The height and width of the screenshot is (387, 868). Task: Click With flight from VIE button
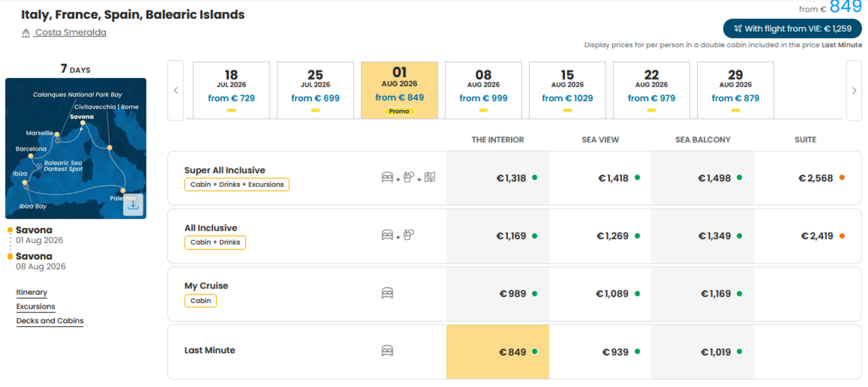coord(792,29)
